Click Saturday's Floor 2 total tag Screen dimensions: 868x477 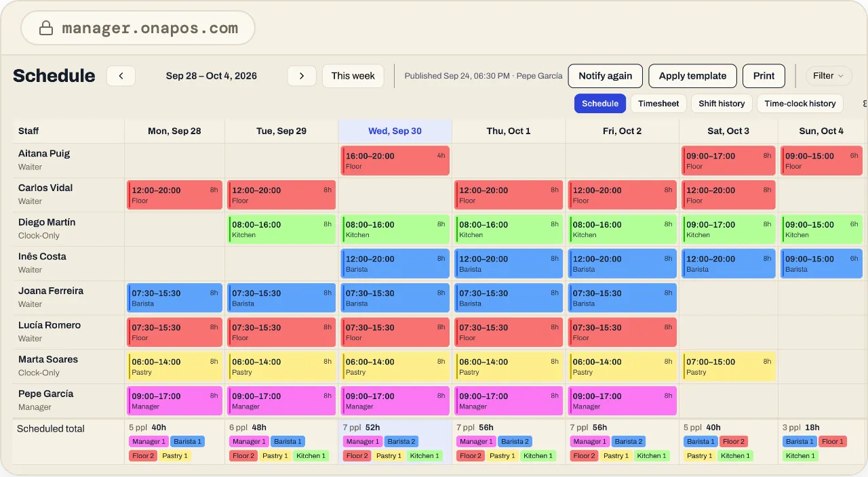(x=734, y=442)
